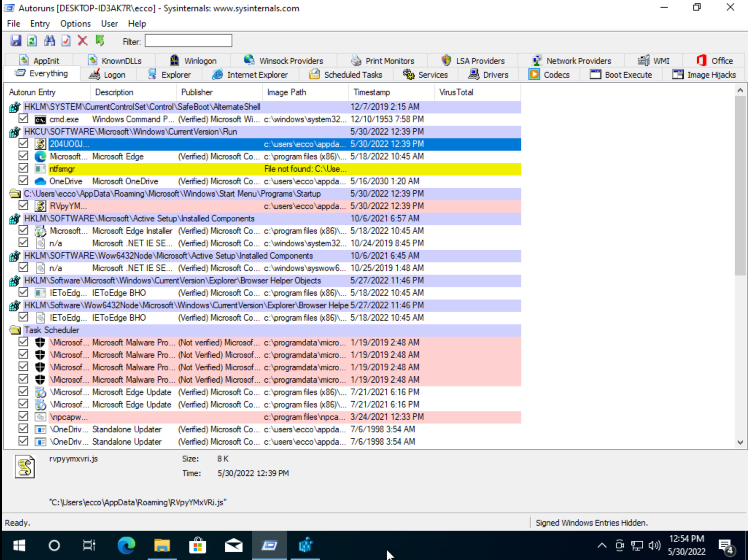Image resolution: width=748 pixels, height=560 pixels.
Task: Switch to the Scheduled Tasks tab
Action: [346, 75]
